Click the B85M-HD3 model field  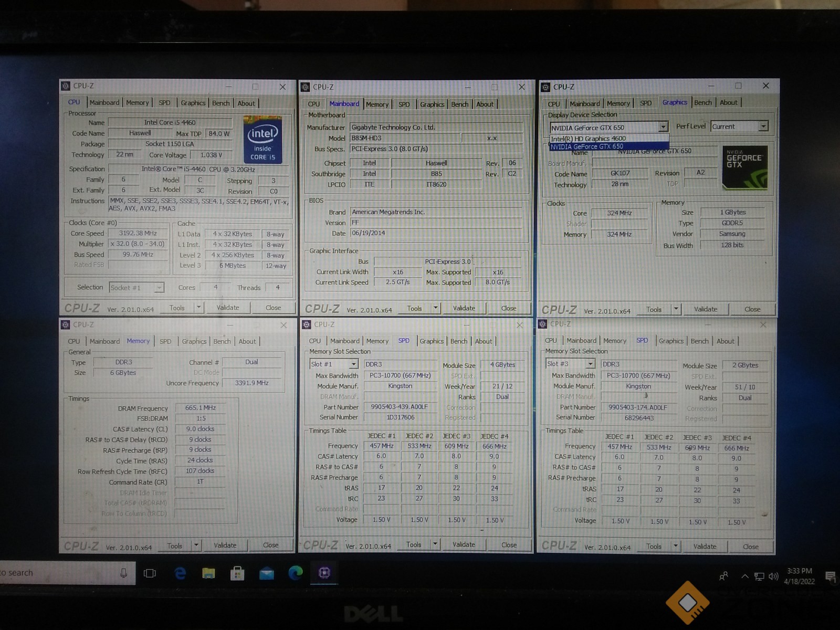coord(405,138)
